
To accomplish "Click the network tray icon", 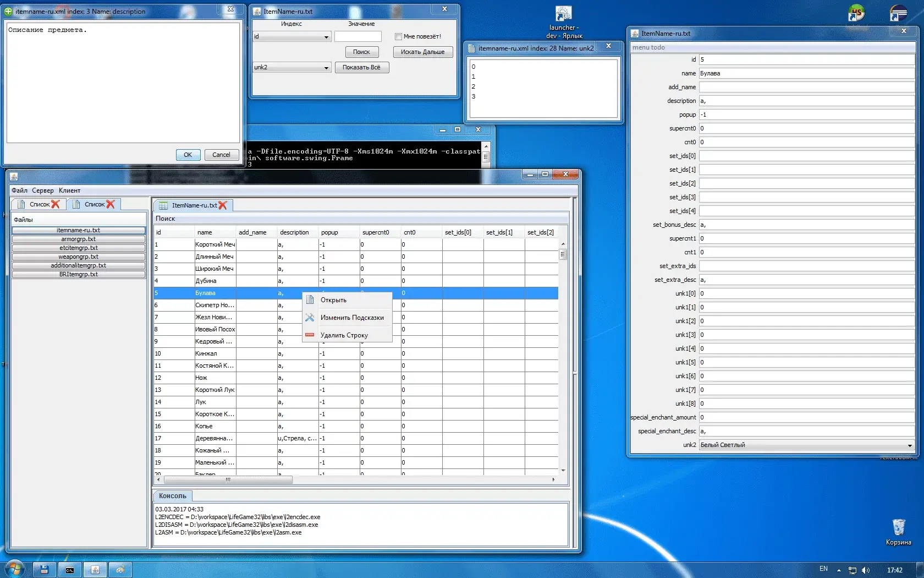I will tap(853, 570).
